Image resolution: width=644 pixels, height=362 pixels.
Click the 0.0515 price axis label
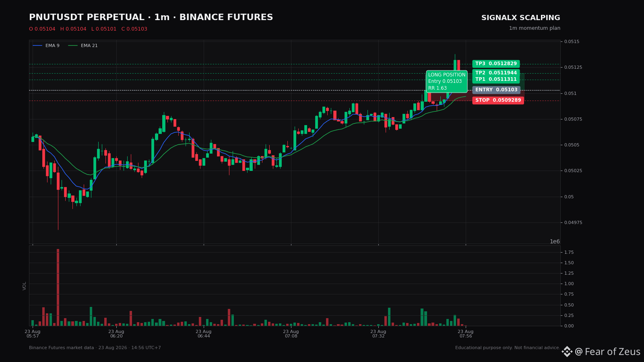coord(572,41)
